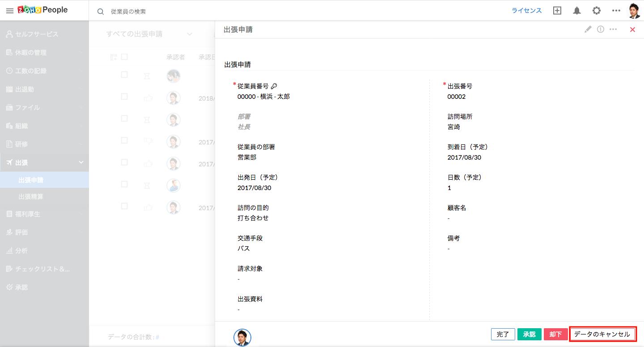Click the 休暇の管理 sidebar icon

[9, 52]
